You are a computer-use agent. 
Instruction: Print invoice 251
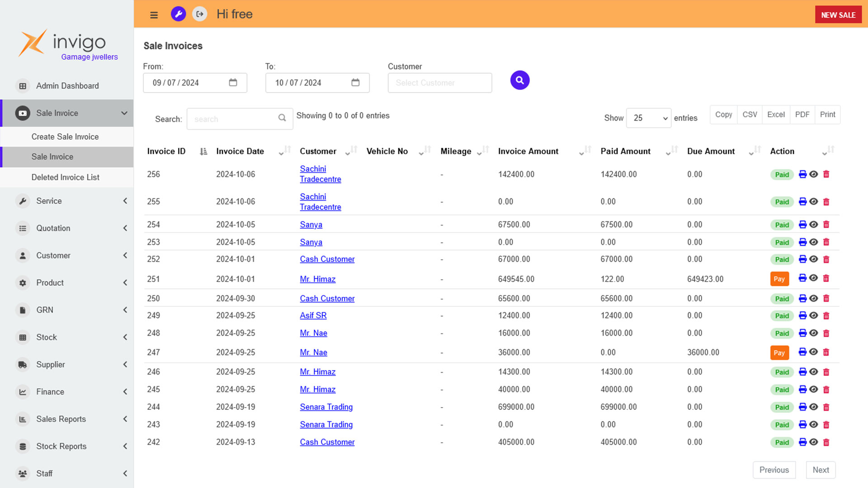click(802, 278)
